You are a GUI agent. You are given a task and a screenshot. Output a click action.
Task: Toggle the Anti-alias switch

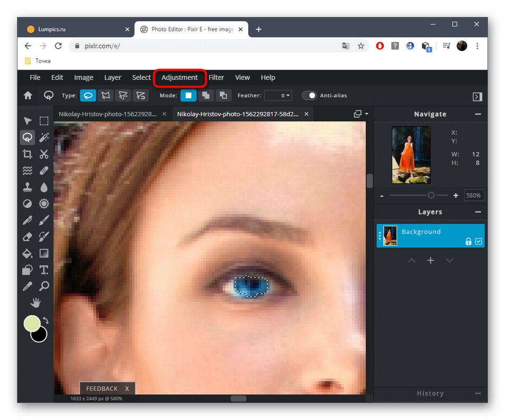(309, 96)
